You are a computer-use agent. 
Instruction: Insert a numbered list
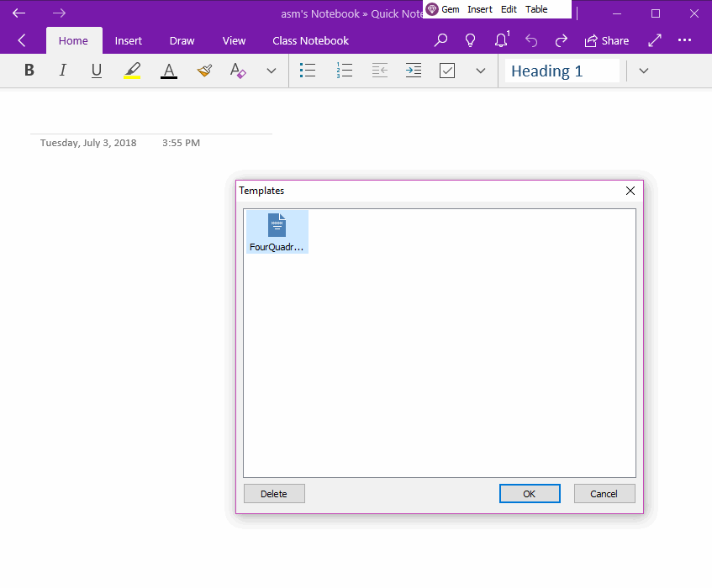point(344,71)
